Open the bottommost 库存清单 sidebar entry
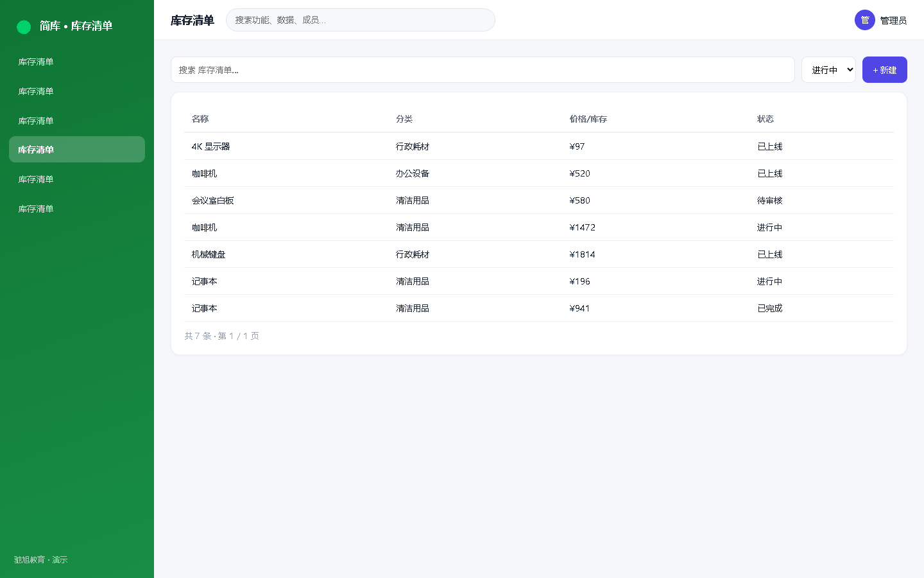The height and width of the screenshot is (578, 924). click(x=77, y=209)
